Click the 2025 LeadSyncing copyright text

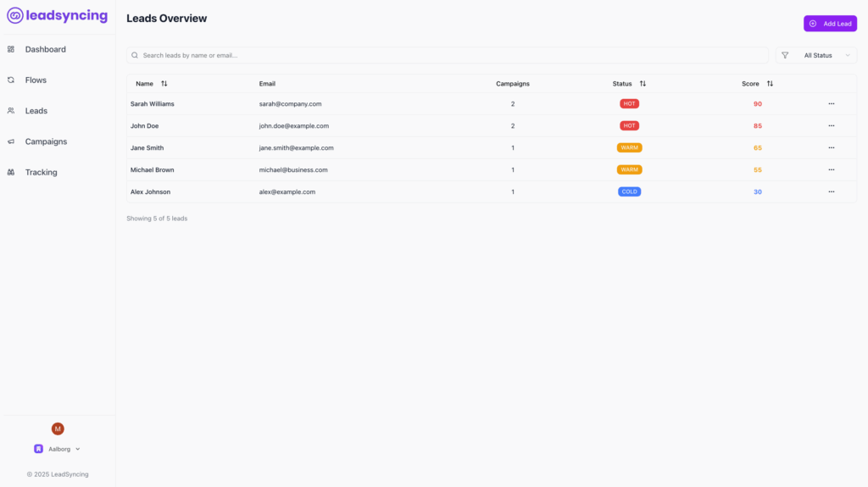point(58,474)
